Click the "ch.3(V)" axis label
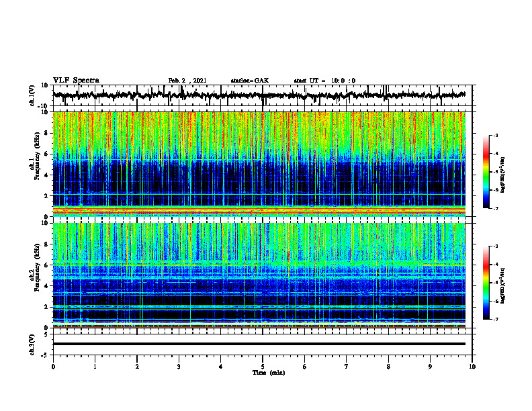This screenshot has width=532, height=411. pyautogui.click(x=32, y=345)
